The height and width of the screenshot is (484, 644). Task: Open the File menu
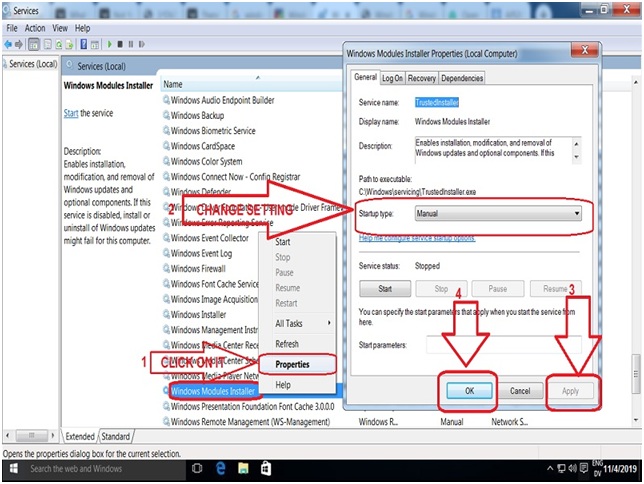12,28
